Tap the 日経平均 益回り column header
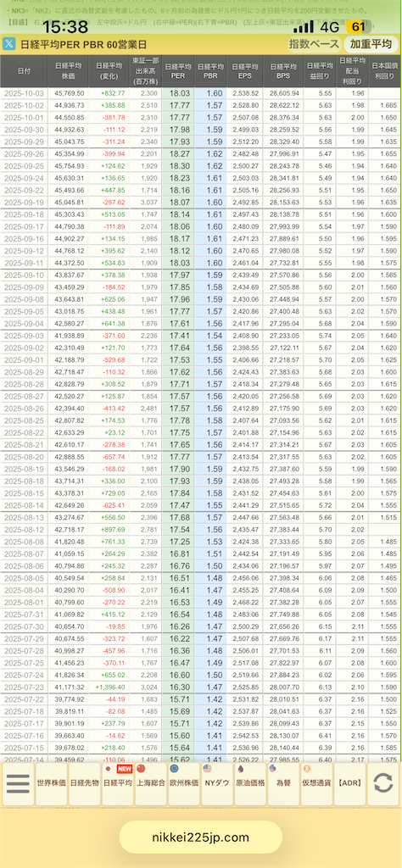 (x=320, y=71)
